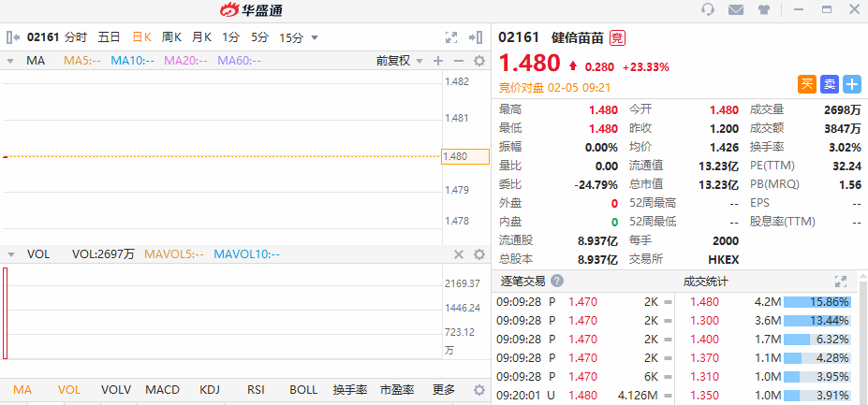Click the red volume bar
The height and width of the screenshot is (405, 868).
point(5,313)
